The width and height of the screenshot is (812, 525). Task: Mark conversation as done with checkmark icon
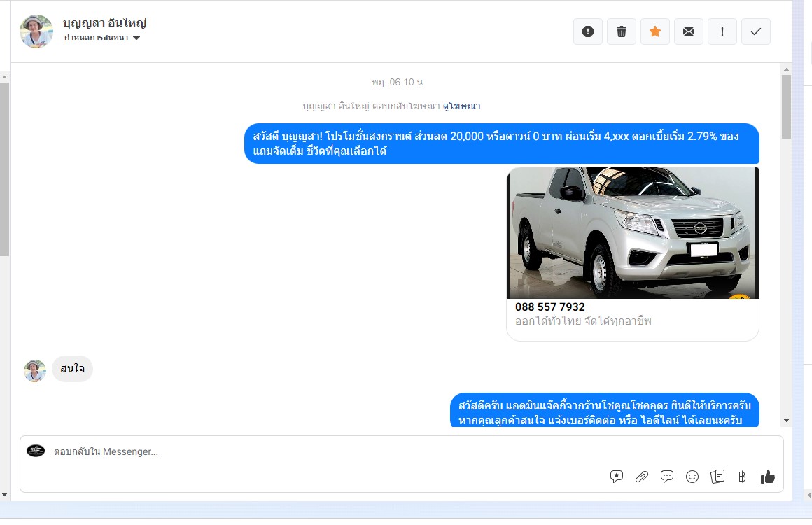point(756,31)
